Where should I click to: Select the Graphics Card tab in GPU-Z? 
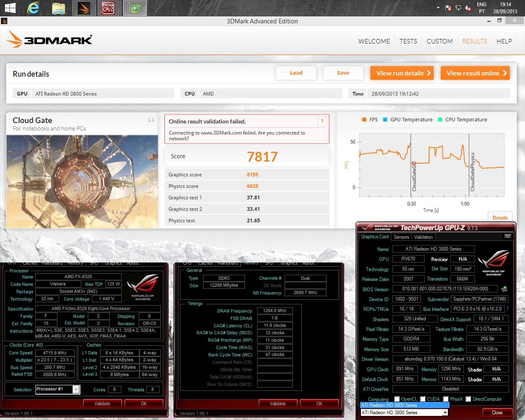(x=374, y=237)
